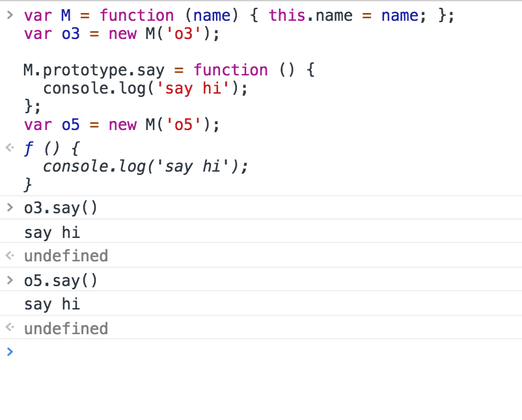The width and height of the screenshot is (522, 420).
Task: Click the input chevron beside o3.say()
Action: (10, 207)
